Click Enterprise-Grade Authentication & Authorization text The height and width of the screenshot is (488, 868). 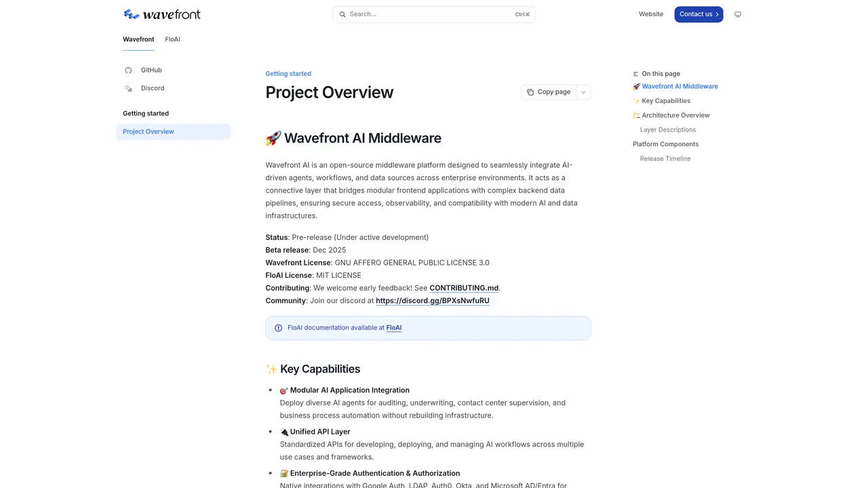375,474
